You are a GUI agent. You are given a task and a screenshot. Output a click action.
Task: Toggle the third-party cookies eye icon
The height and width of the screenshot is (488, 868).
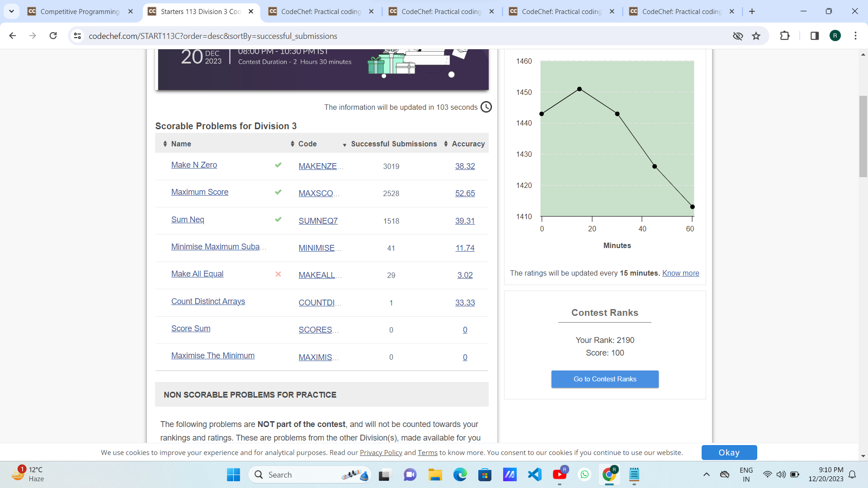(x=738, y=36)
